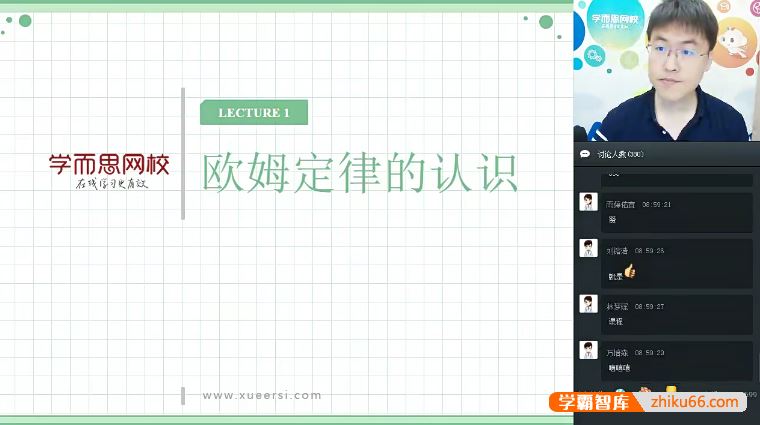Click the avatar of the 08:59:27 message
This screenshot has width=760, height=425.
(588, 304)
